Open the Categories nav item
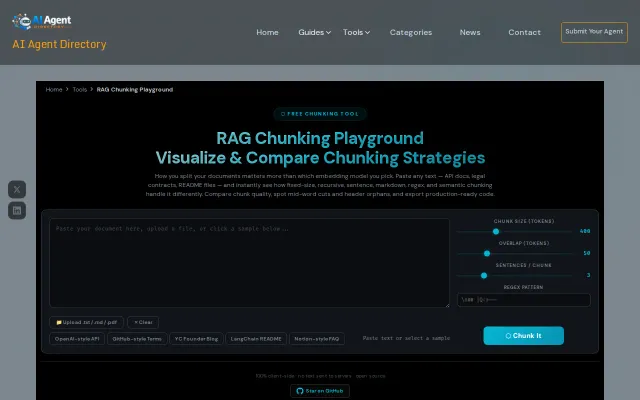Screen dimensions: 640x400 (411, 32)
